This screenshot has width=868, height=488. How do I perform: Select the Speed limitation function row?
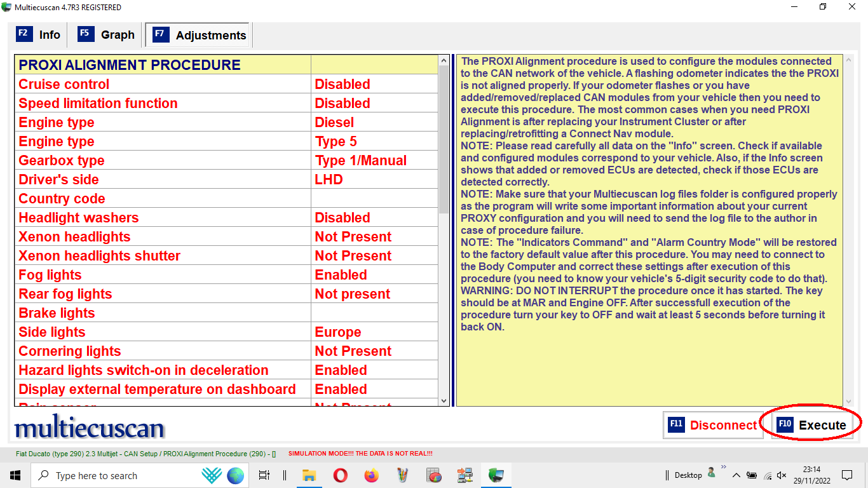click(x=226, y=103)
